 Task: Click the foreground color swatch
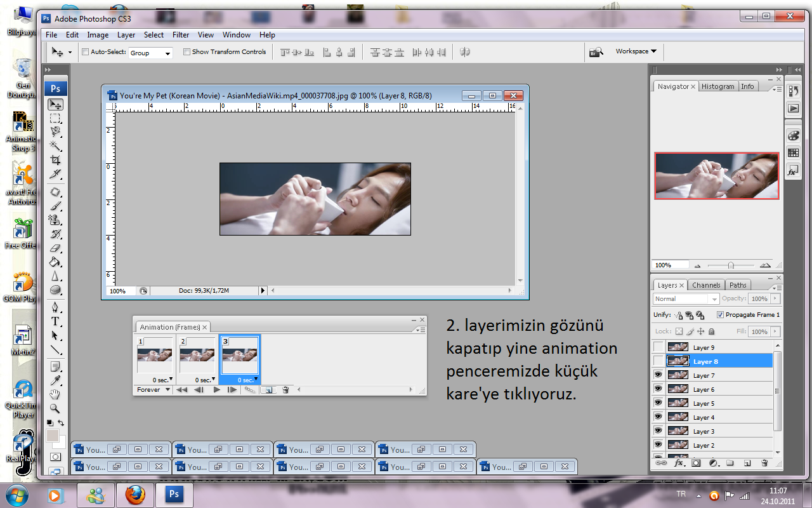tap(53, 436)
